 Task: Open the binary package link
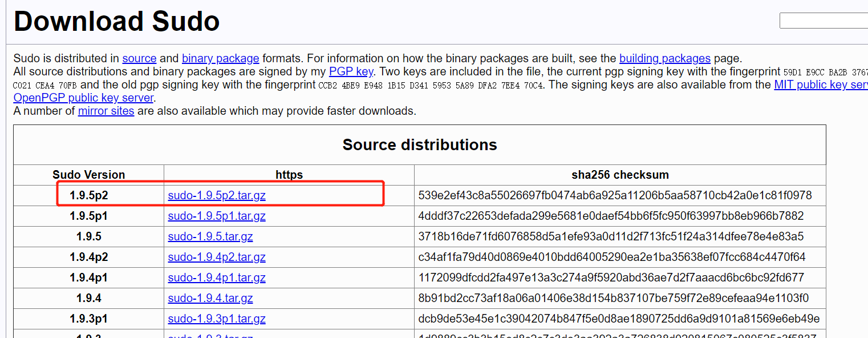point(220,58)
